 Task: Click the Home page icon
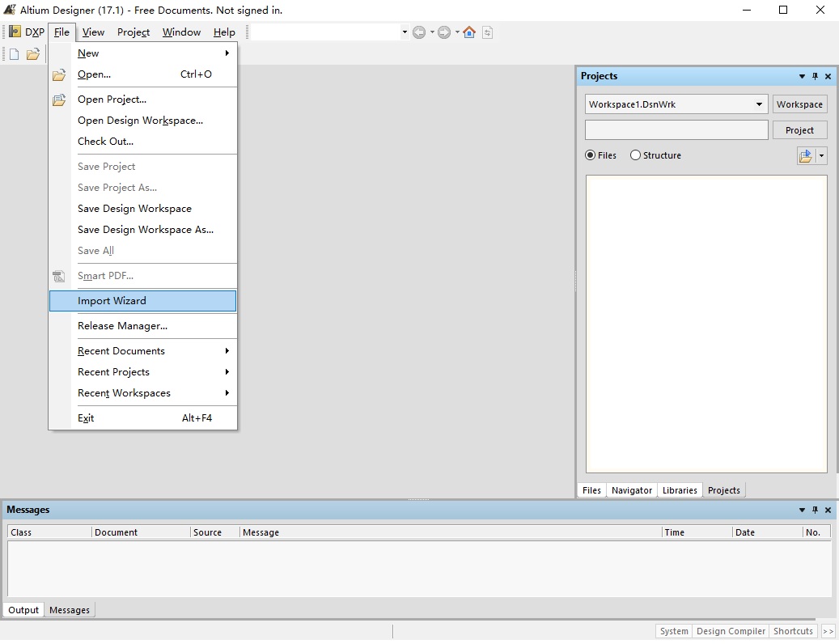(x=469, y=32)
